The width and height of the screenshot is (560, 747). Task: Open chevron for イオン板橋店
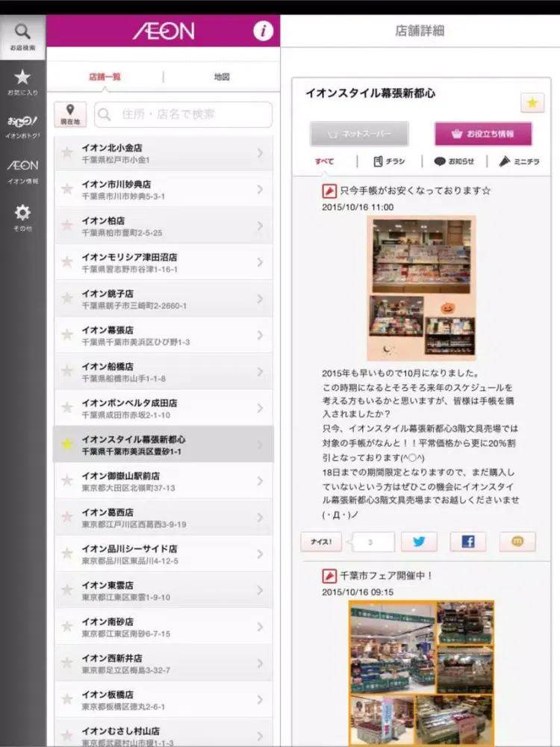pos(260,699)
